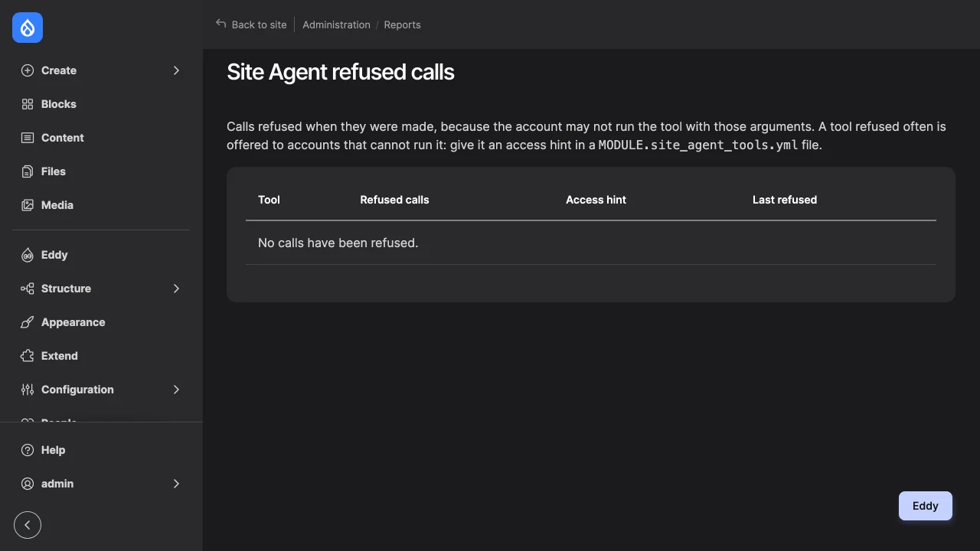Click the Extend puzzle piece icon
The height and width of the screenshot is (551, 980).
click(x=28, y=356)
